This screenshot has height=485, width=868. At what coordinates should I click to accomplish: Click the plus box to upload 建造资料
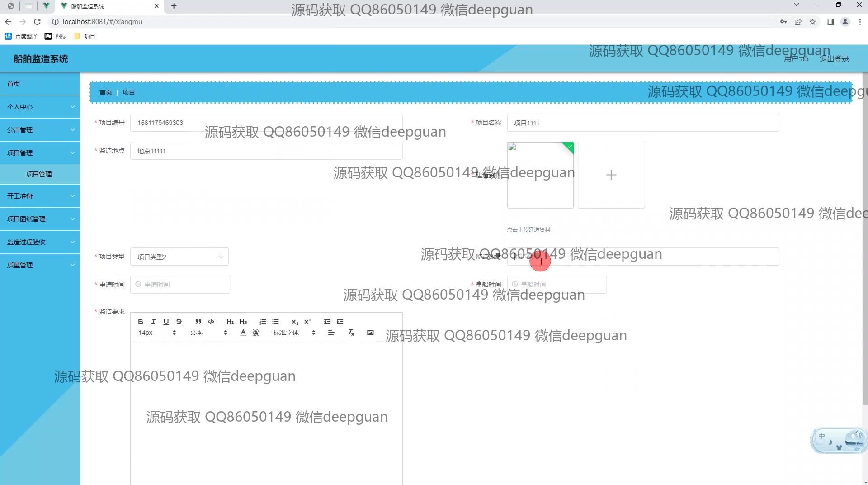click(x=611, y=175)
